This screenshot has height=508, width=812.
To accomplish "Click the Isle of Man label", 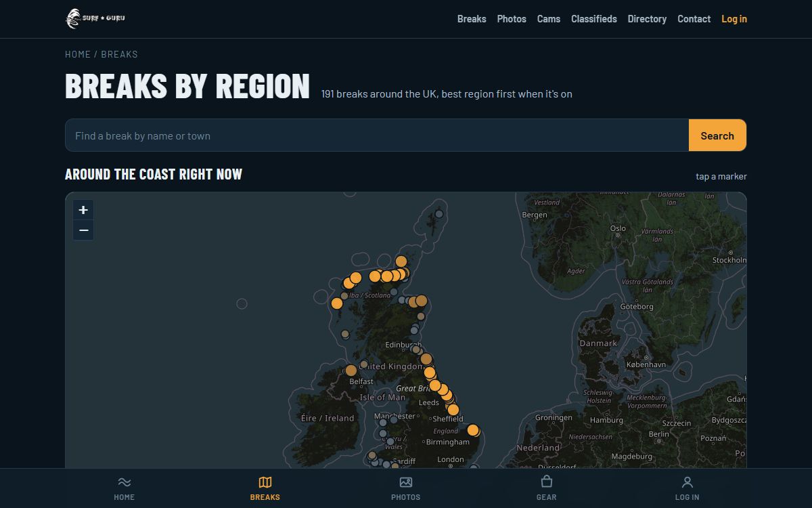I will click(x=382, y=398).
